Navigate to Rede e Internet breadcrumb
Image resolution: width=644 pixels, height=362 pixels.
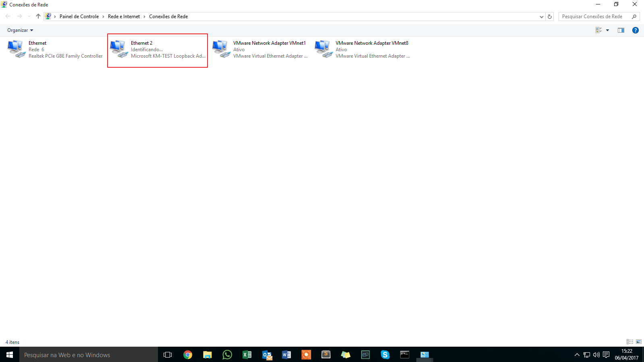click(124, 17)
